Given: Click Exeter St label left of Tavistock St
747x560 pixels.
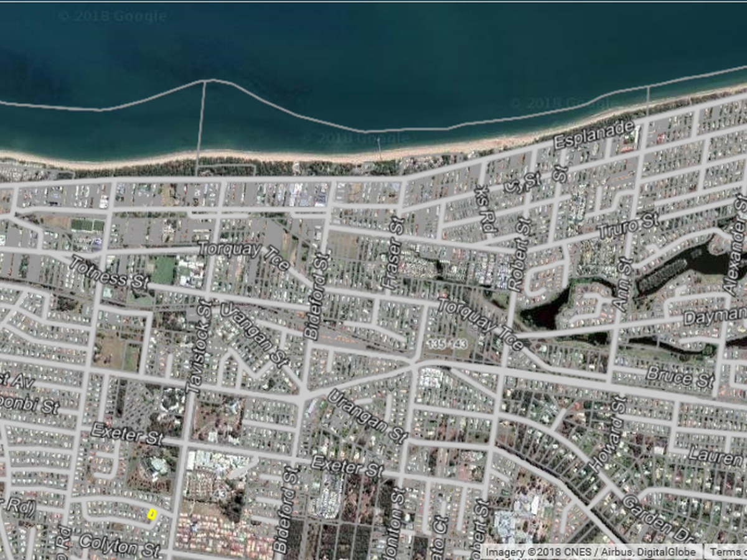Looking at the screenshot, I should [127, 433].
